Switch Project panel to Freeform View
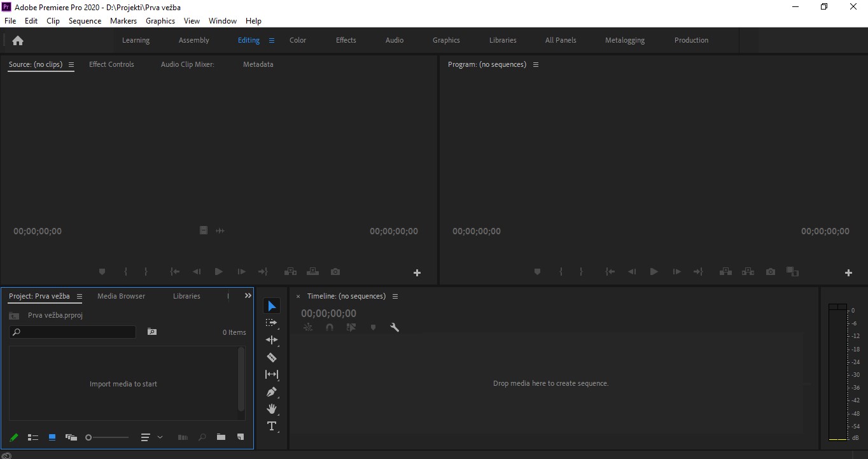This screenshot has width=868, height=459. pos(71,437)
